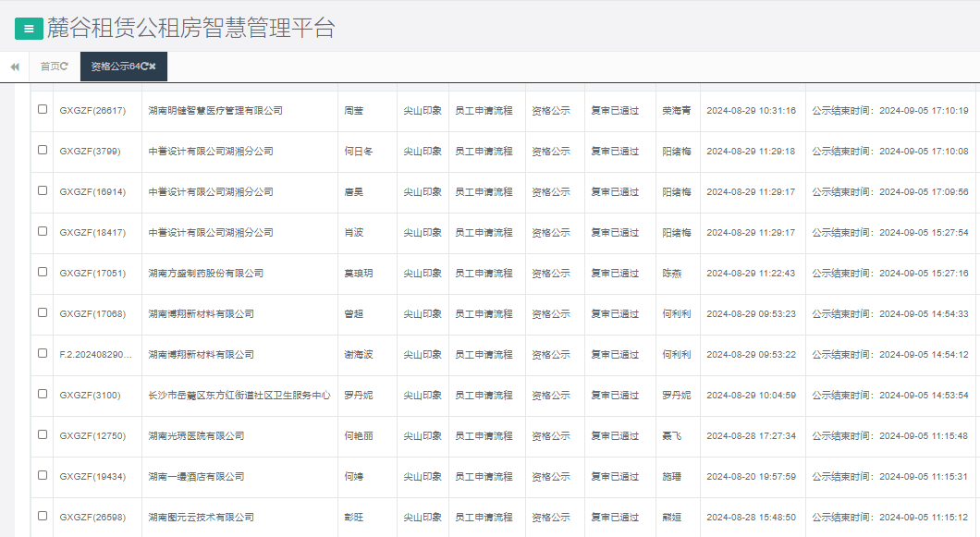Click the 资格公示 status in the first row
Screen dimensions: 980x537
(x=547, y=110)
